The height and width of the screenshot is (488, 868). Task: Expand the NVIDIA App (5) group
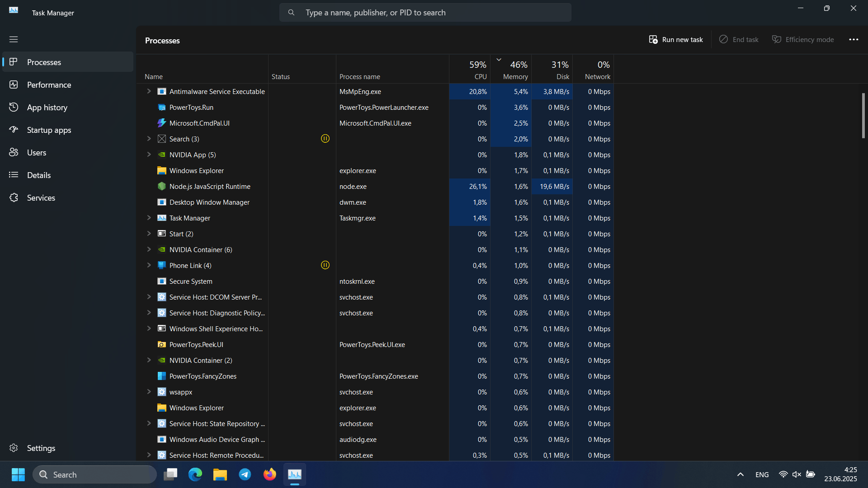[x=149, y=155]
